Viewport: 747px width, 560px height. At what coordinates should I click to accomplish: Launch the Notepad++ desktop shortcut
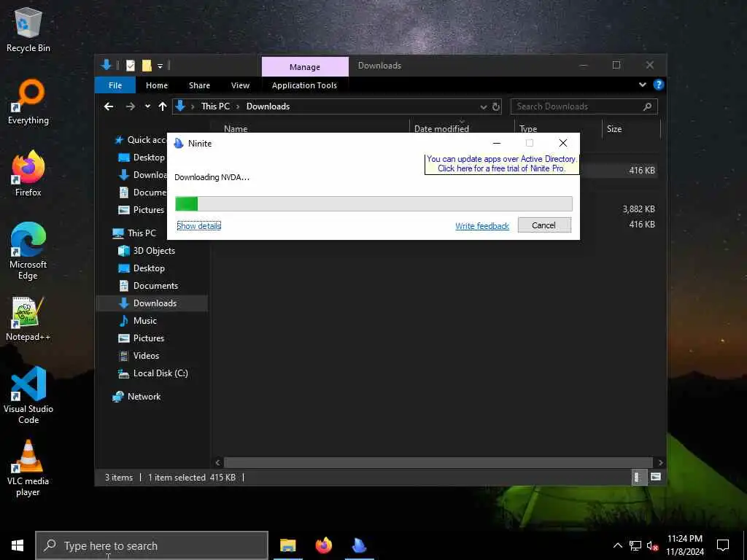(28, 319)
